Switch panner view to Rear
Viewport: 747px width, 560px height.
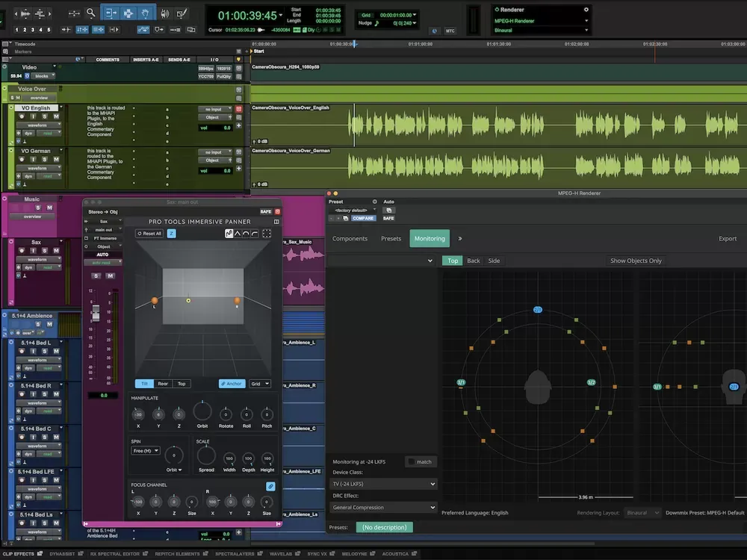(x=163, y=383)
